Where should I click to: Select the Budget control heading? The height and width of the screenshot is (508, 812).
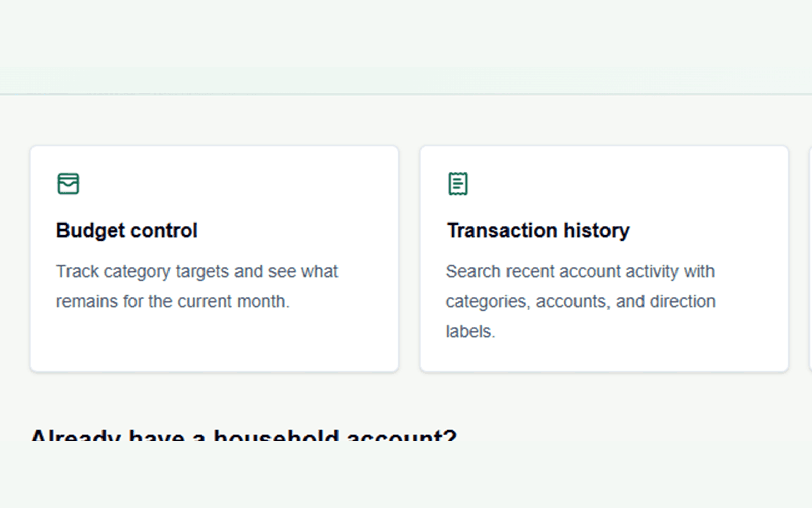(127, 230)
